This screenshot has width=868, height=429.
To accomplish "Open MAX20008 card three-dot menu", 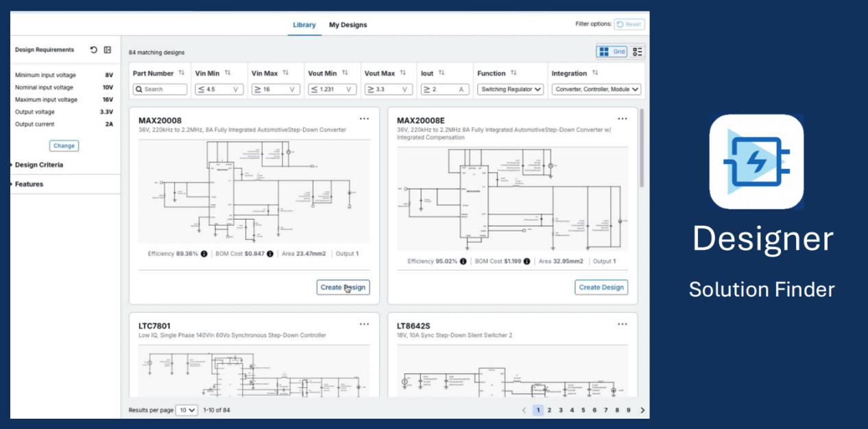I will (364, 119).
